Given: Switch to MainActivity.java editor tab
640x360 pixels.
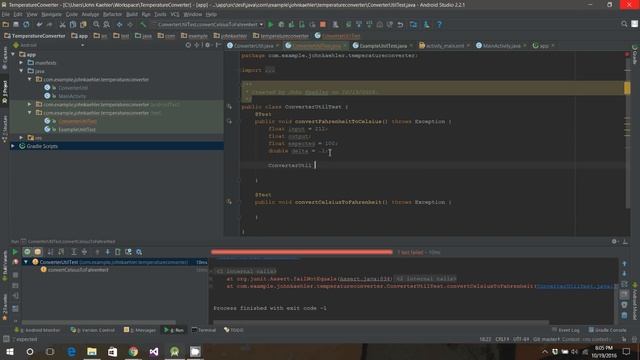Looking at the screenshot, I should (x=502, y=46).
